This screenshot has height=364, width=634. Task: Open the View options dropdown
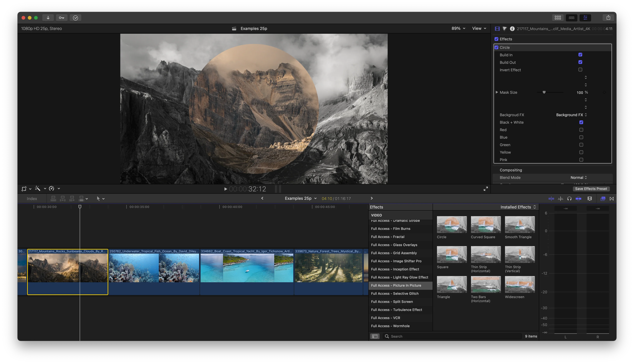click(x=479, y=29)
